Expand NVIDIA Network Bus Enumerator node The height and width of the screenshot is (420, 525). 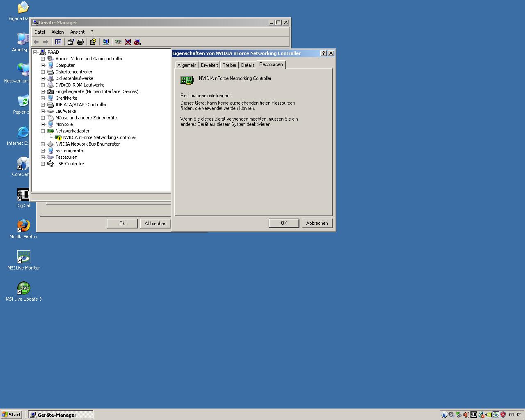coord(43,144)
